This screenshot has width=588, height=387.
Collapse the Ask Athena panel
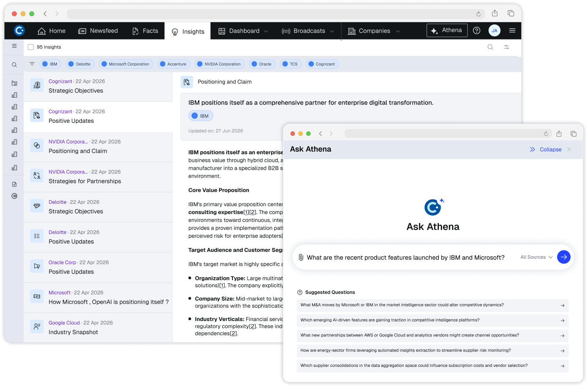546,149
